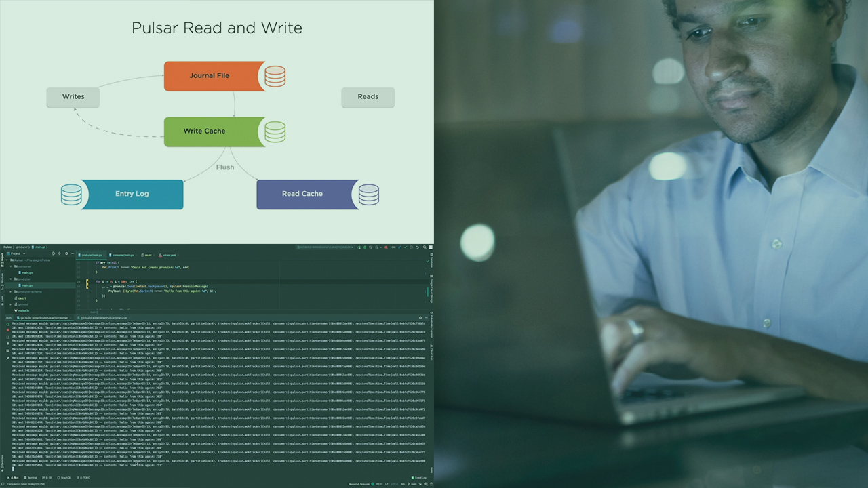Click the Run button in the top toolbar

click(357, 247)
